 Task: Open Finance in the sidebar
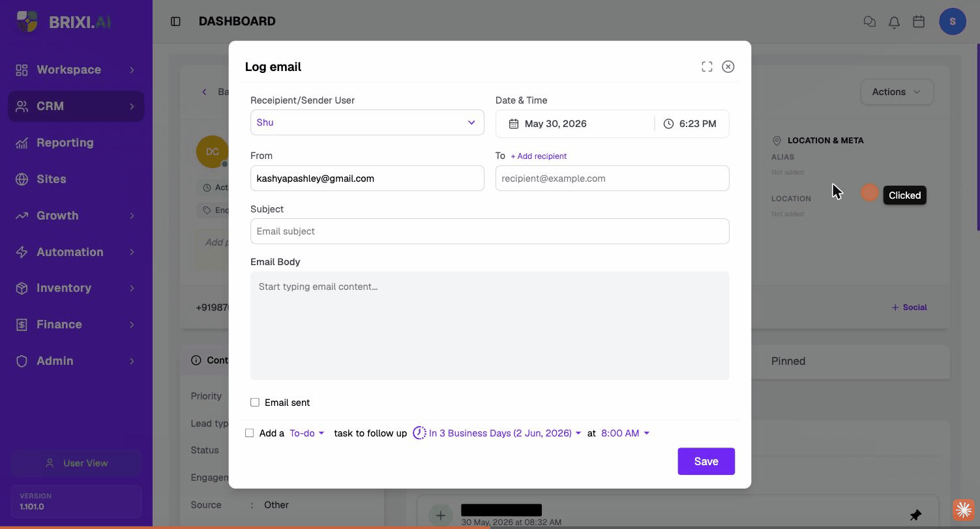pos(76,324)
